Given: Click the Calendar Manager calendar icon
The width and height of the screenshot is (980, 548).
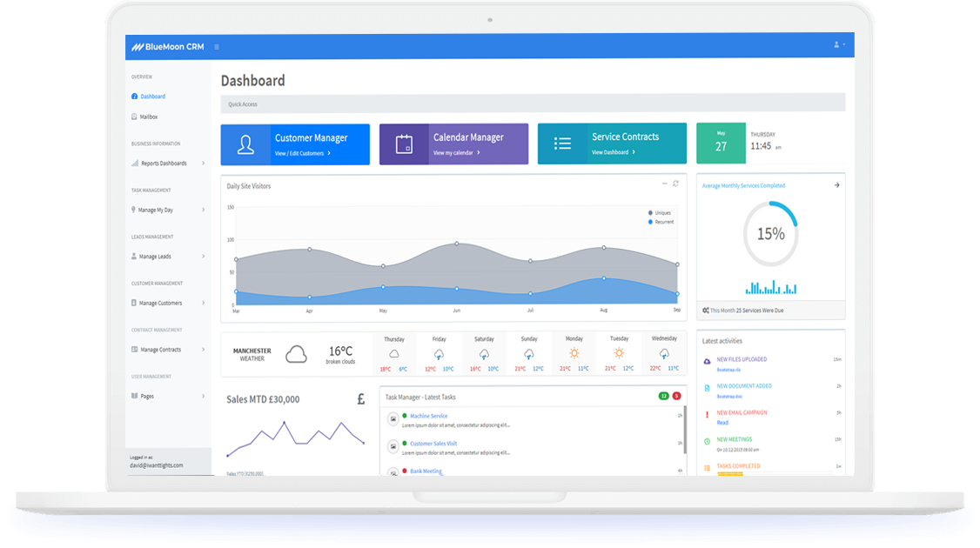Looking at the screenshot, I should point(404,144).
